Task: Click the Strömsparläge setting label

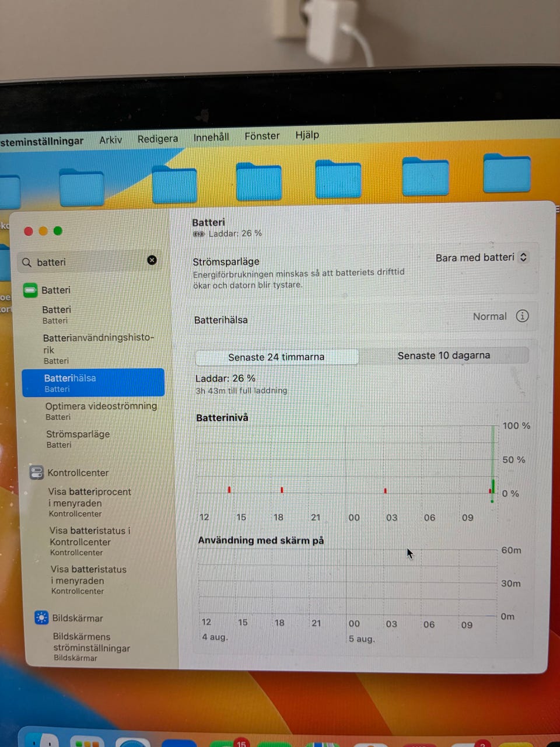Action: click(x=226, y=261)
